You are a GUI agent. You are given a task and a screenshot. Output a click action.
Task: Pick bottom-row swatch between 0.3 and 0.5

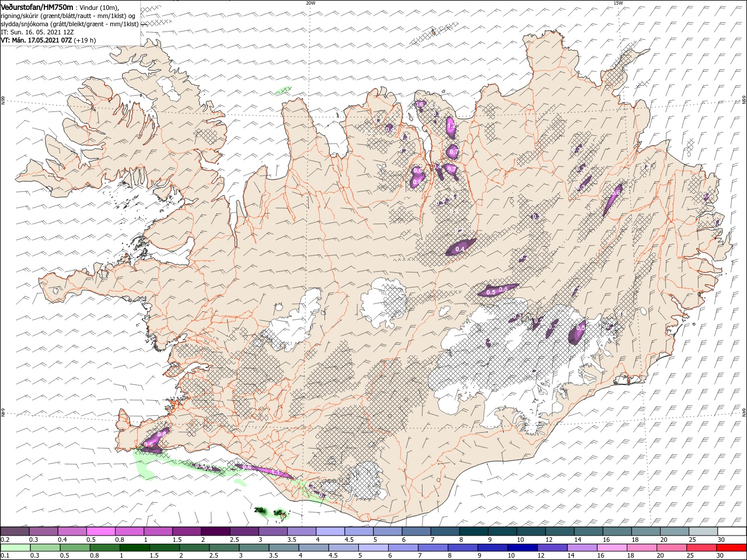click(x=46, y=548)
